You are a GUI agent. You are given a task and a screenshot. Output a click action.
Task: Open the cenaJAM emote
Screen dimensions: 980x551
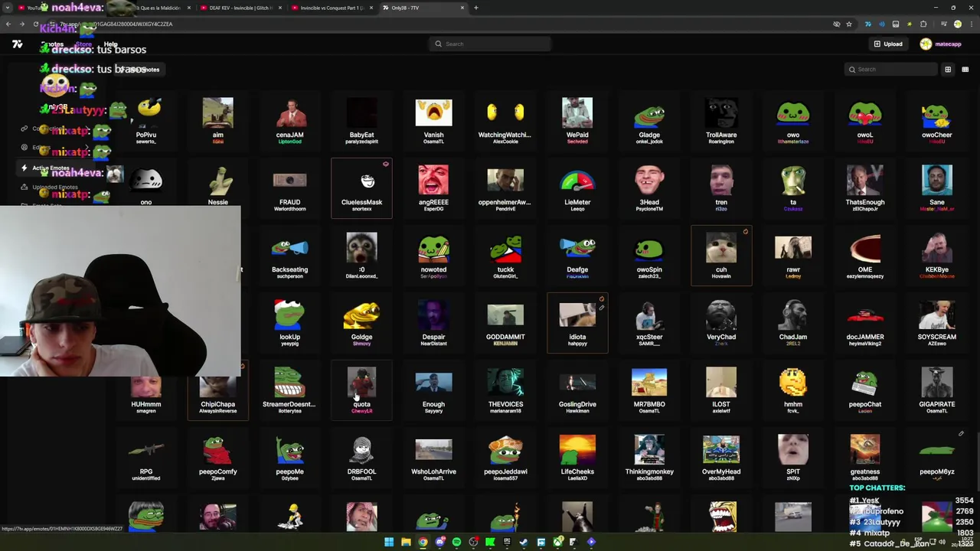point(290,121)
